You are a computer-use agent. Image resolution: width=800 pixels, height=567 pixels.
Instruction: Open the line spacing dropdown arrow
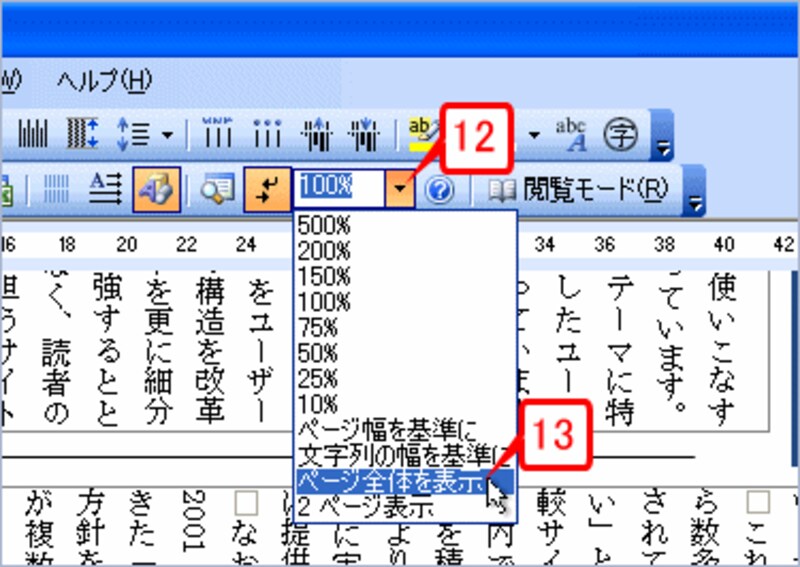(167, 135)
